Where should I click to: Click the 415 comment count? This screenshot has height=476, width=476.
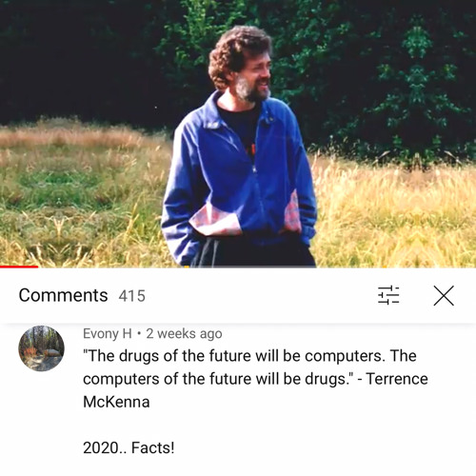132,296
